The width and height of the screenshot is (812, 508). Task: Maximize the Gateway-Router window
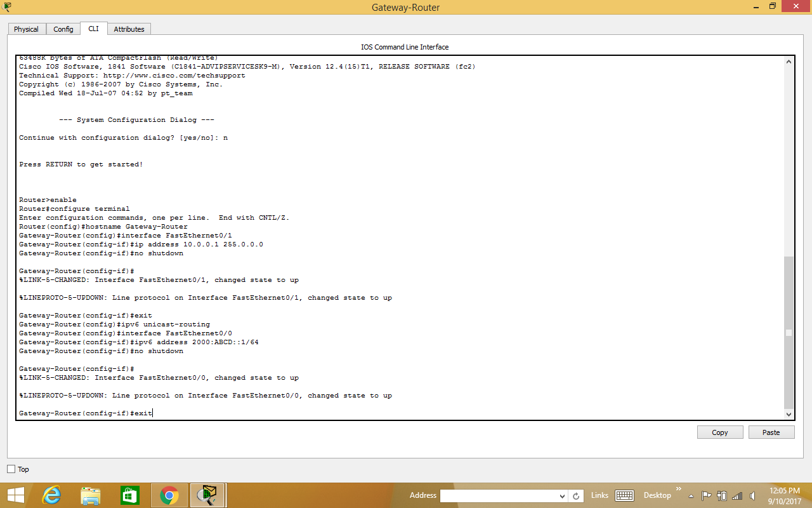click(772, 6)
